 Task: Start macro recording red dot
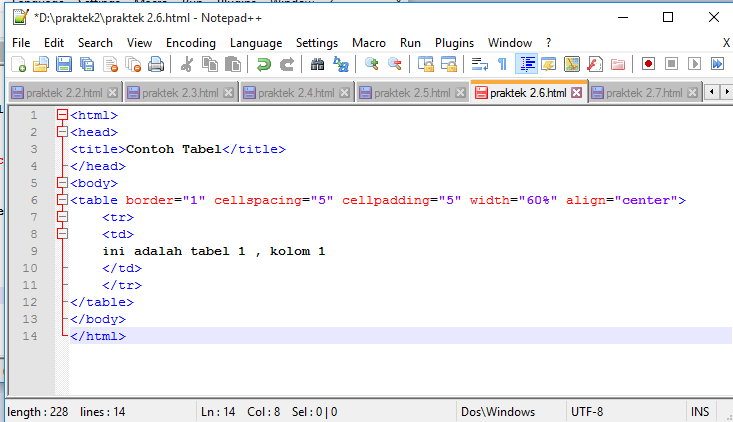[x=648, y=64]
